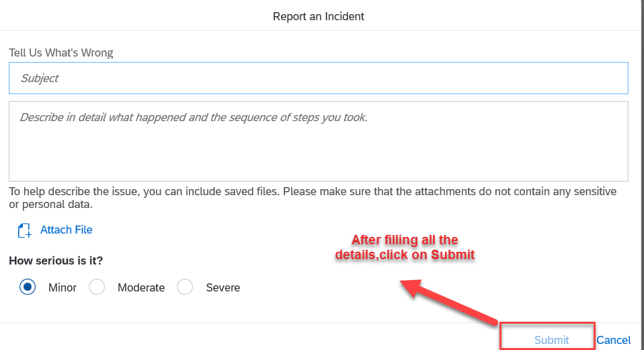Click the attachments sensitive data notice text
The width and height of the screenshot is (644, 350).
313,198
